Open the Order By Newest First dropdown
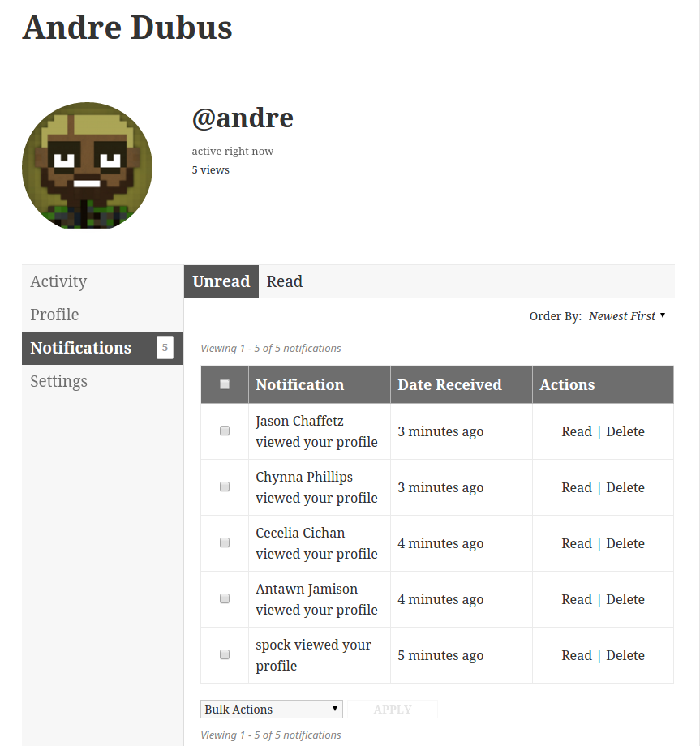The width and height of the screenshot is (700, 746). 627,316
